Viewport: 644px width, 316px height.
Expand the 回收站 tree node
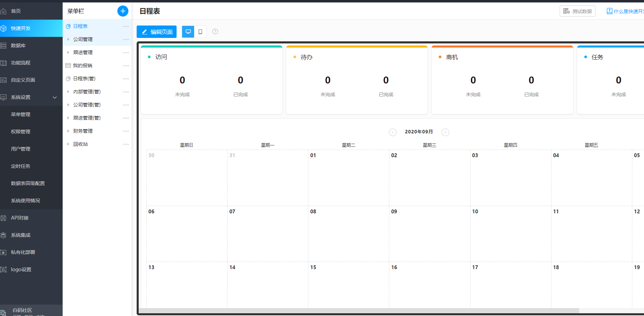(x=68, y=144)
